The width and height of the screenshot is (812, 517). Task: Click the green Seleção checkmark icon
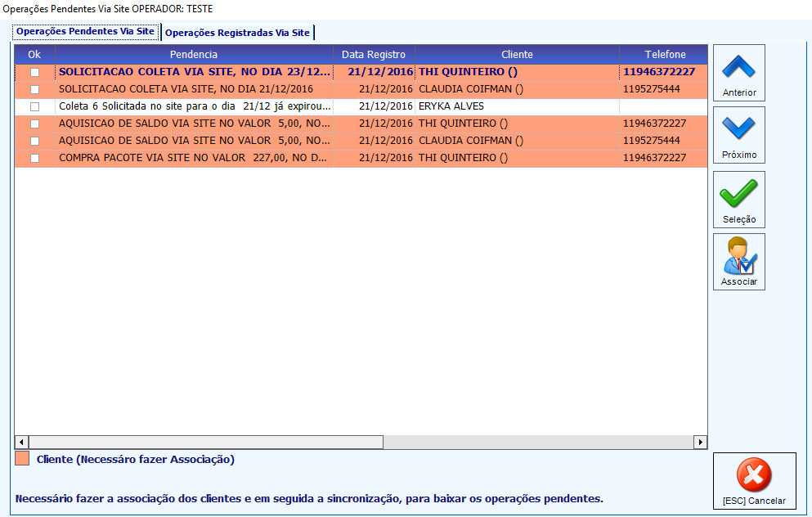pos(738,193)
